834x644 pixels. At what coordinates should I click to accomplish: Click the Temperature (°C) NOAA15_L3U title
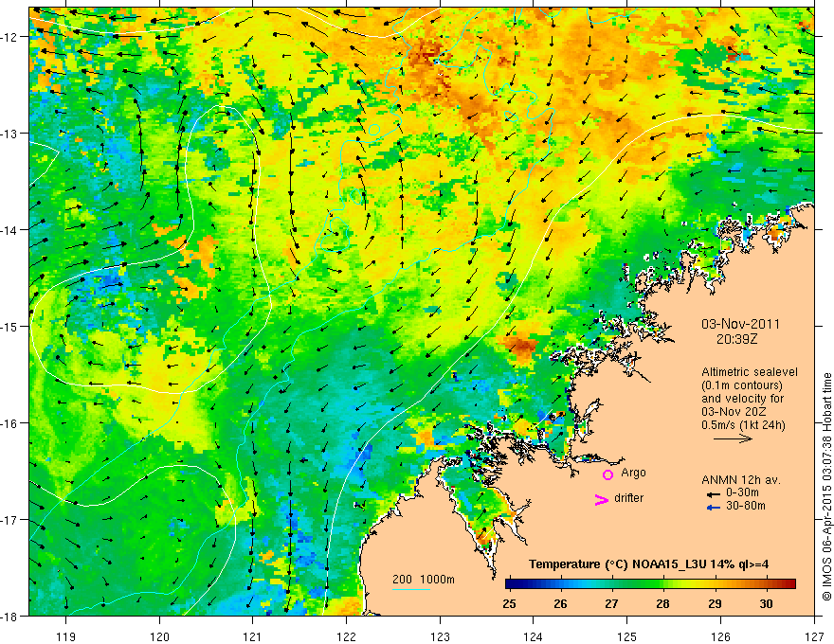[x=648, y=564]
